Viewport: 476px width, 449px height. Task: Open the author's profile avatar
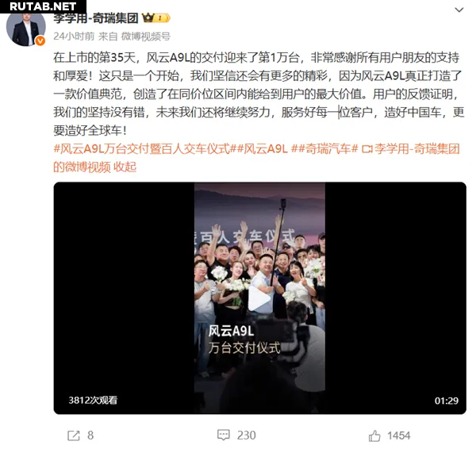tap(26, 29)
